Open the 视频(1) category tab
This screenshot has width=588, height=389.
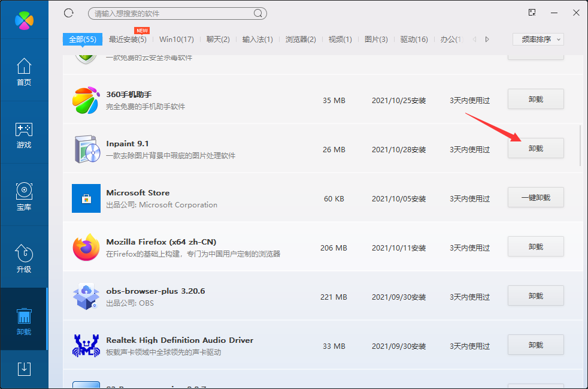point(340,40)
